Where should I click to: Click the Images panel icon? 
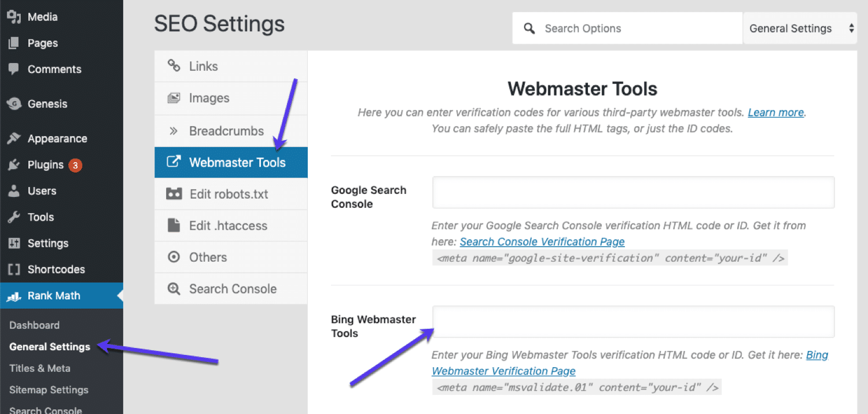click(x=174, y=98)
